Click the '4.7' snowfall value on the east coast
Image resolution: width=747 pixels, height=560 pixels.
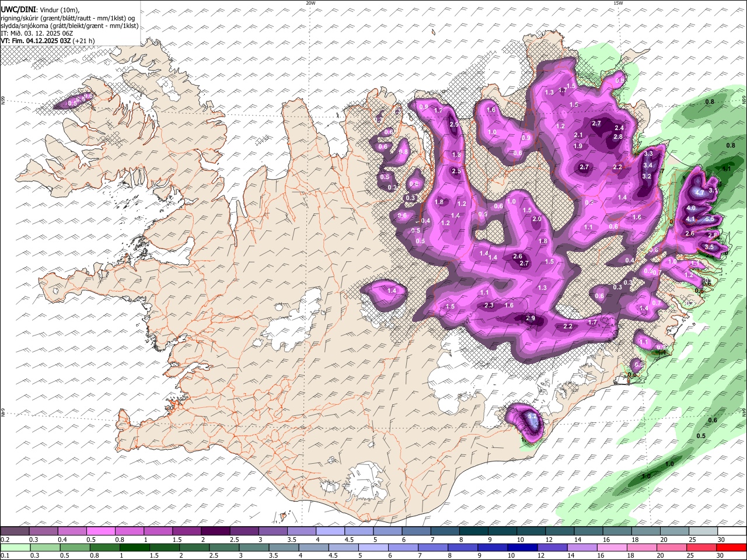click(700, 192)
